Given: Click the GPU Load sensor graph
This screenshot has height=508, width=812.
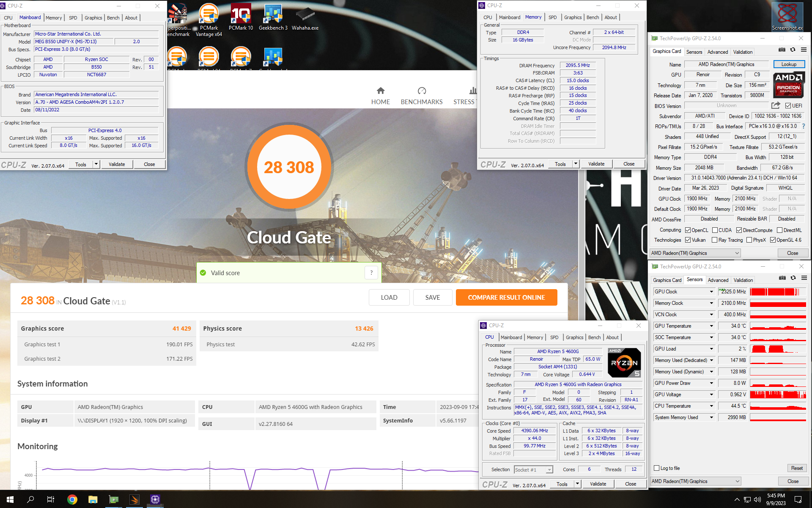Looking at the screenshot, I should point(778,349).
